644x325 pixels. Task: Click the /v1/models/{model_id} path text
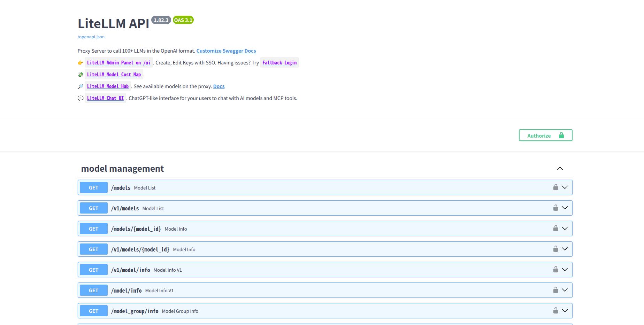[x=140, y=249]
